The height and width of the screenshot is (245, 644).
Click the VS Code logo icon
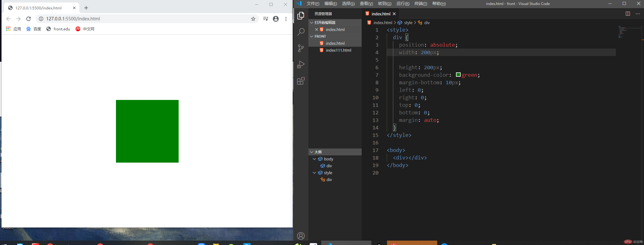[299, 4]
